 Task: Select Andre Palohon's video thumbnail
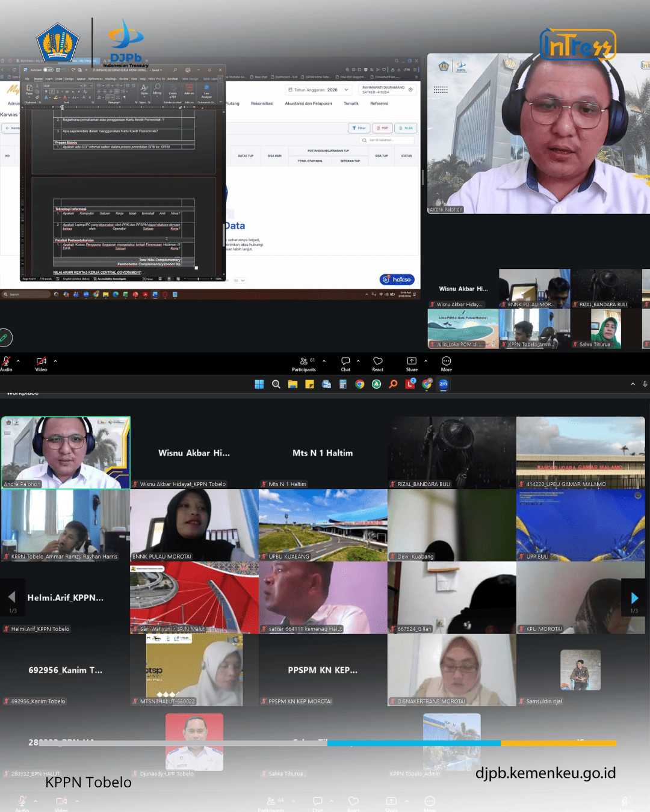66,452
